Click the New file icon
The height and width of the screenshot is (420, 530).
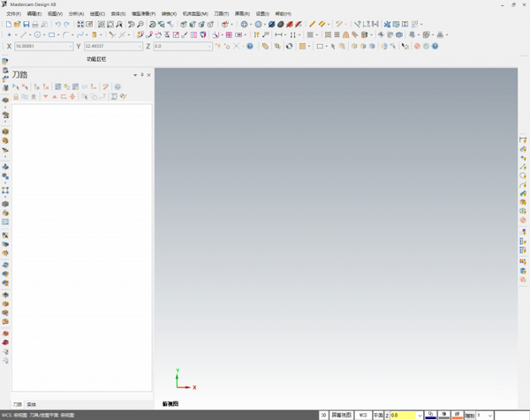(9, 25)
